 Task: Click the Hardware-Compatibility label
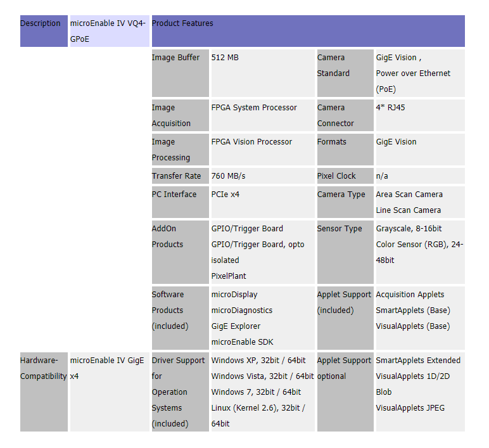44,392
